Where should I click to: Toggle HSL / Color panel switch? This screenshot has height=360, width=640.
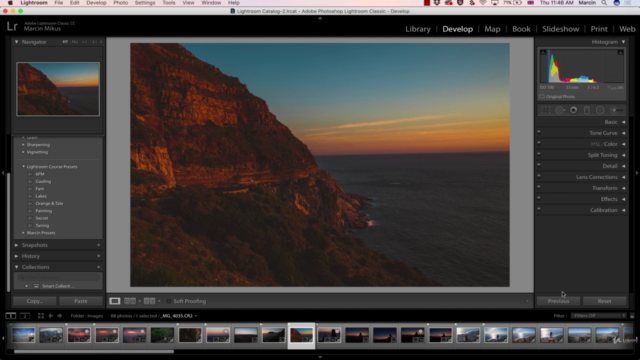click(539, 143)
